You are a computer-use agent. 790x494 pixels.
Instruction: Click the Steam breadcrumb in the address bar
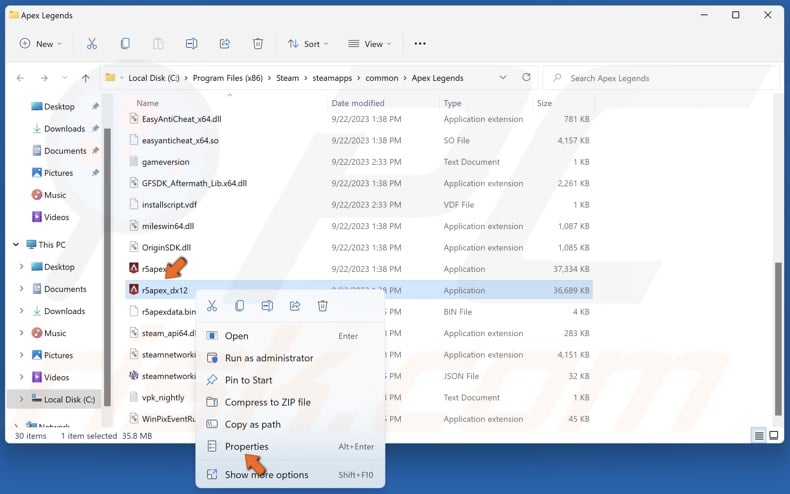tap(287, 78)
